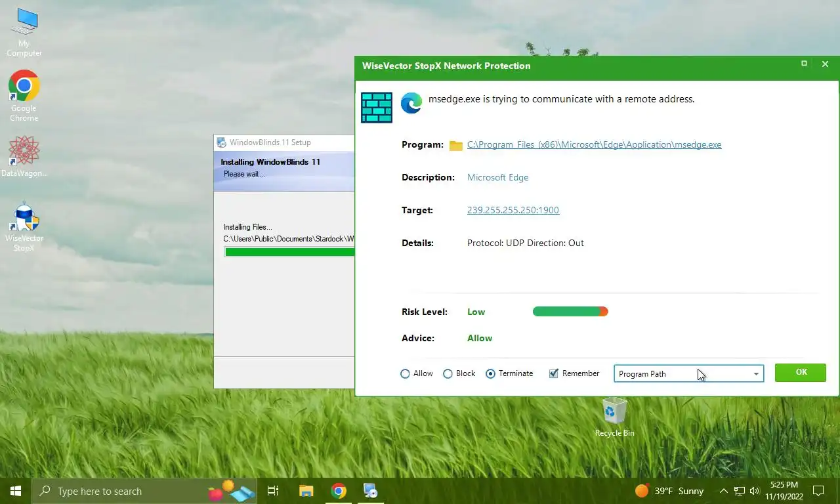Click the risk level indicator bar
This screenshot has width=840, height=504.
570,312
